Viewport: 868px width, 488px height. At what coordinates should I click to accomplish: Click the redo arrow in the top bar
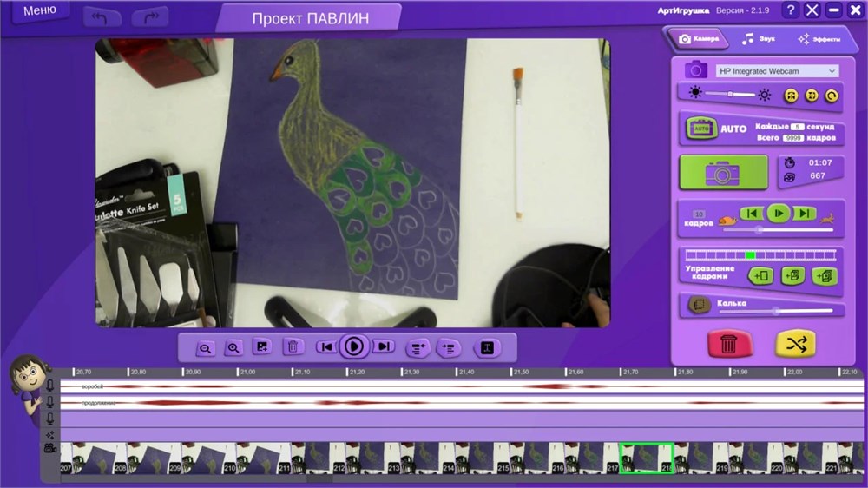click(x=150, y=16)
